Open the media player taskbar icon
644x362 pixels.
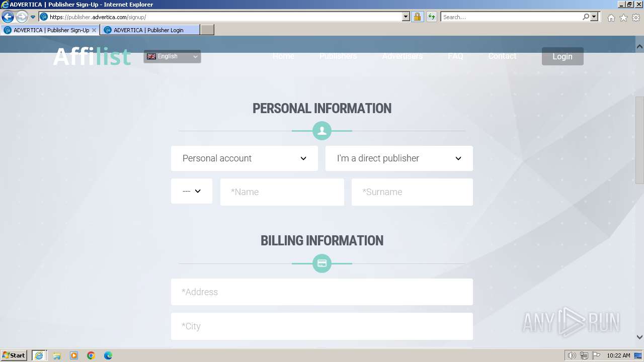[74, 355]
